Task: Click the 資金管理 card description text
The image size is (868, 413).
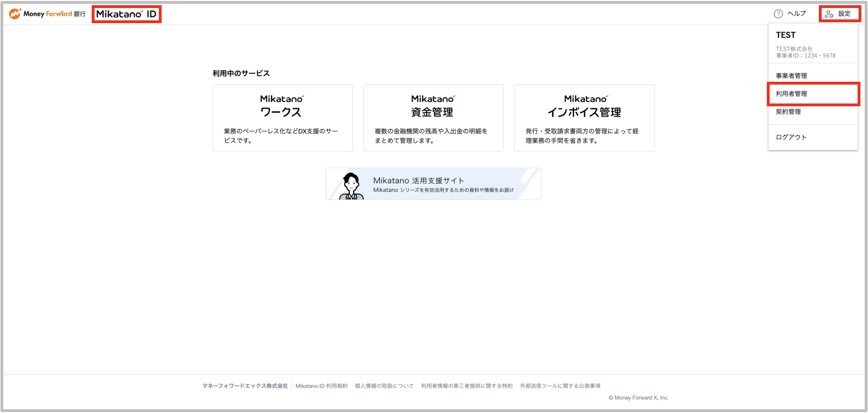Action: point(431,136)
